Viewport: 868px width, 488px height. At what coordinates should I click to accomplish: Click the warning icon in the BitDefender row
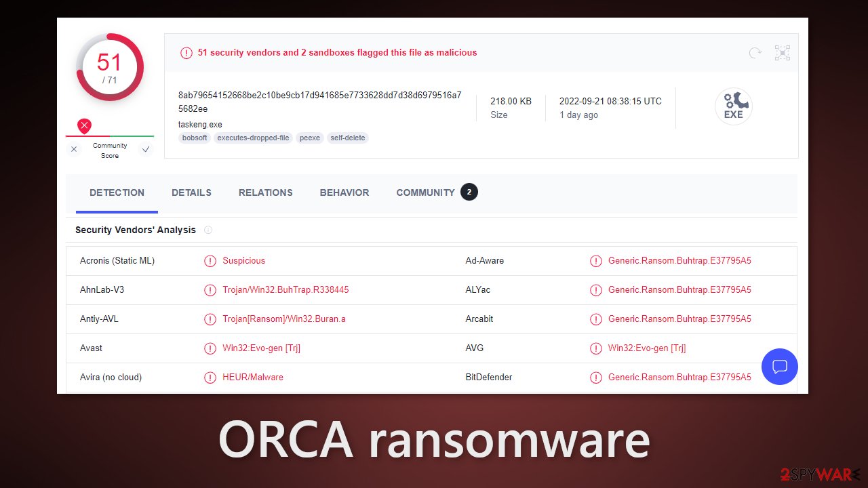pos(596,378)
